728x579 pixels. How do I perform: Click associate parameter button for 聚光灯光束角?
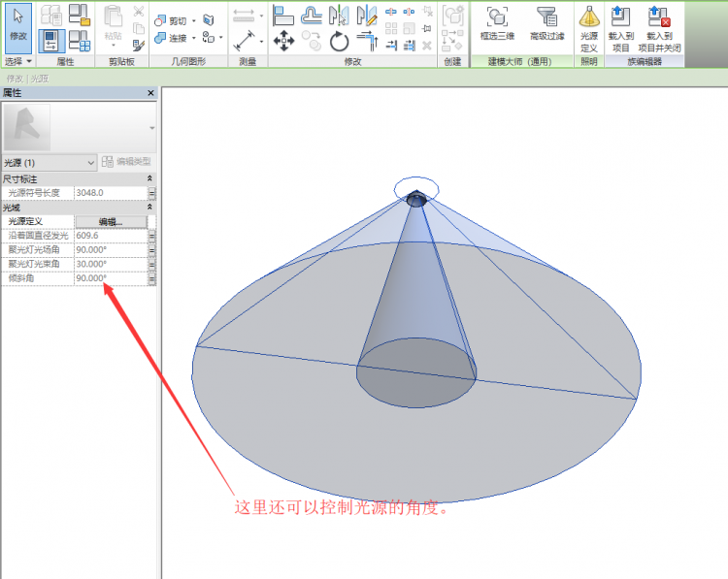[x=151, y=264]
